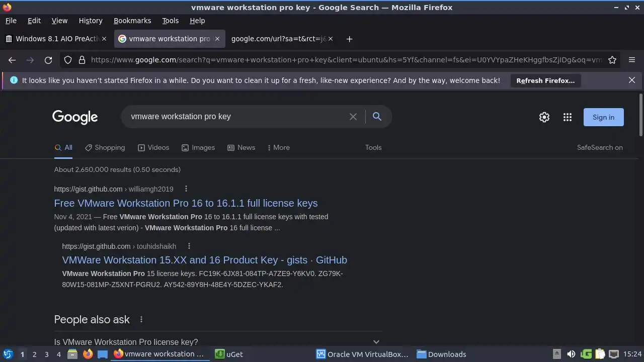The width and height of the screenshot is (644, 362).
Task: Open VMWare Workstation 15.XX and 16 result
Action: 204,260
